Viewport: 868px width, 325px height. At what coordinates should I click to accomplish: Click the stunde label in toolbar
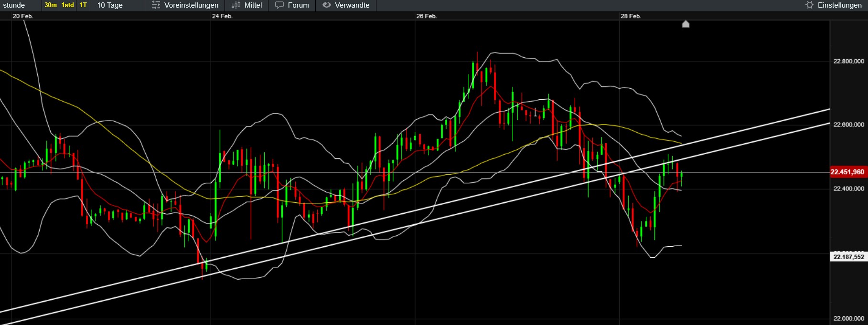tap(14, 5)
